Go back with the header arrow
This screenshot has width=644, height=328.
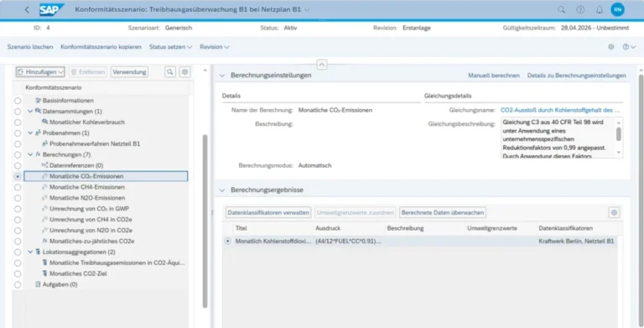click(27, 9)
